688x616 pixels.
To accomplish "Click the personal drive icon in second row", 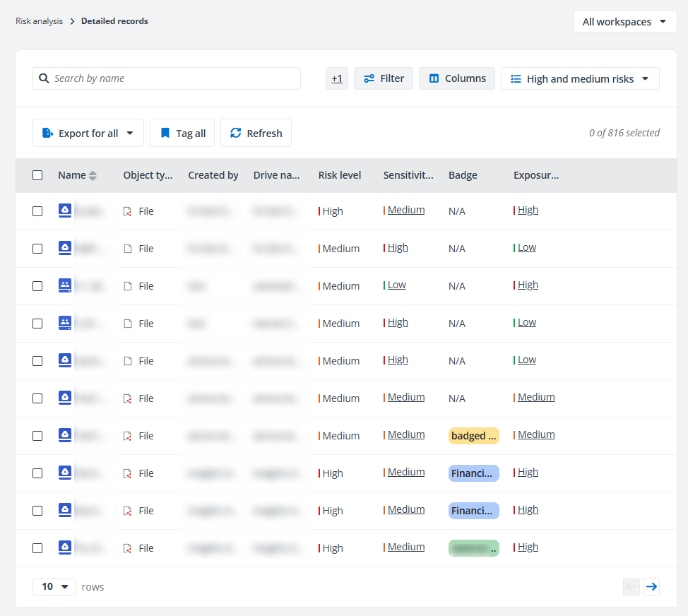I will (x=65, y=248).
